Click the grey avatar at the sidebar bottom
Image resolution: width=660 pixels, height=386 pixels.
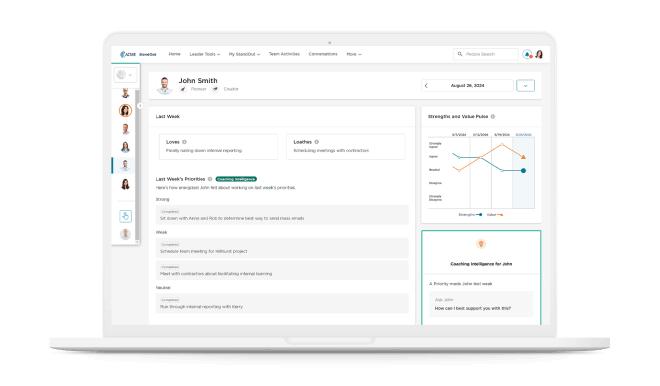click(x=125, y=234)
